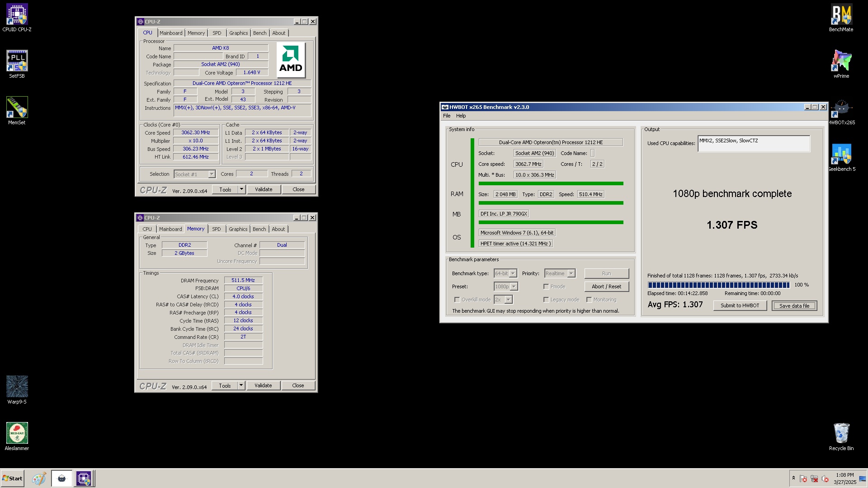
Task: Open the Graphics tab in upper CPU-Z
Action: [x=238, y=33]
